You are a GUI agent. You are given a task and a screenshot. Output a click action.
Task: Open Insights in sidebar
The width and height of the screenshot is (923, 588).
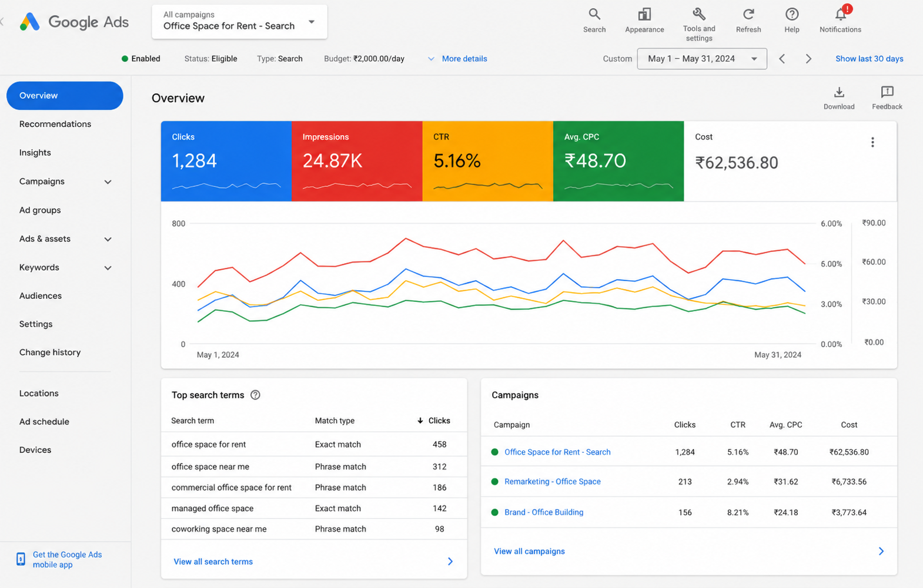[35, 153]
